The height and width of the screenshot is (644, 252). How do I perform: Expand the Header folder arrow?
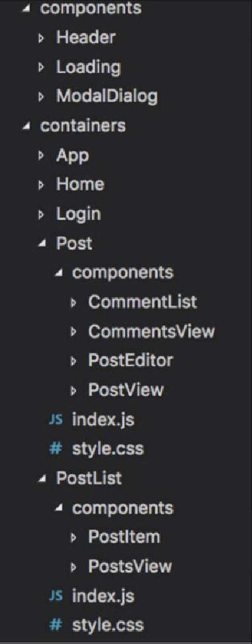point(41,39)
